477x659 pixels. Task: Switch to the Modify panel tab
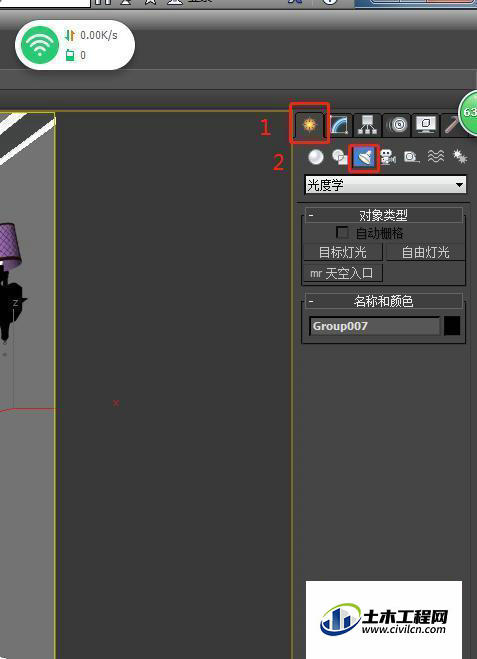[339, 125]
